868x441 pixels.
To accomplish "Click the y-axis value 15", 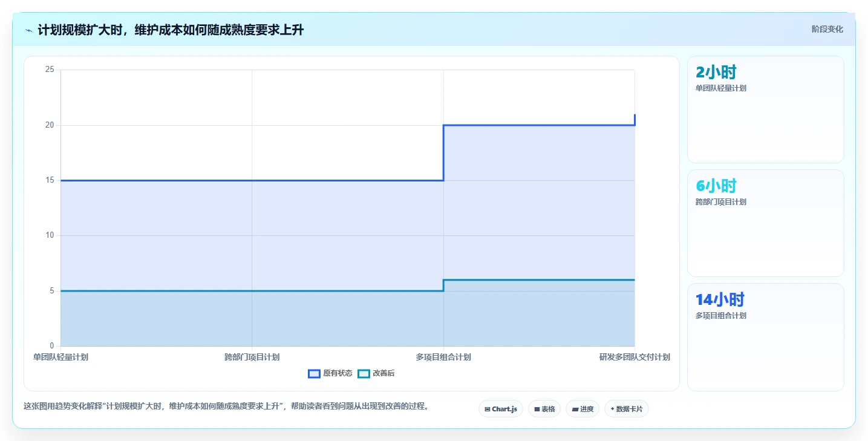I will 50,180.
